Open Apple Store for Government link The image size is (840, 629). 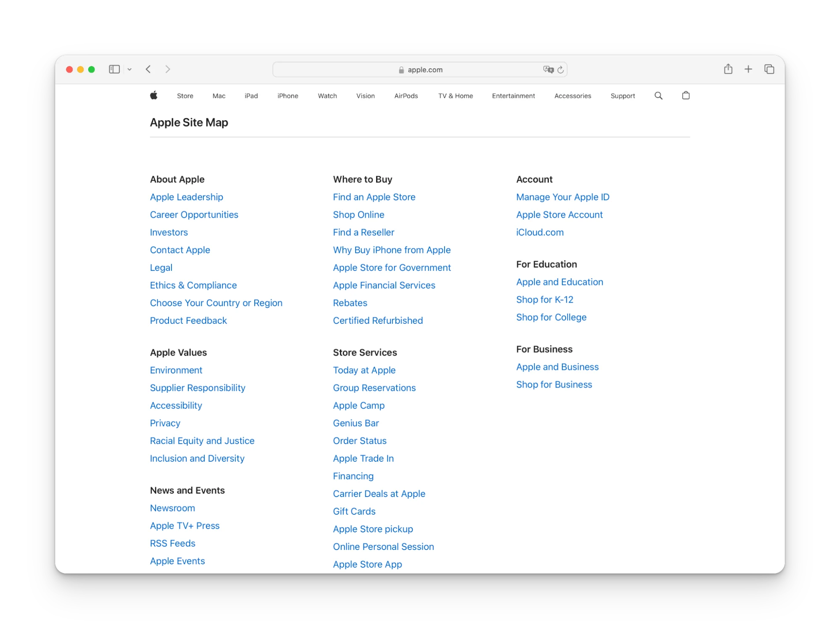pos(392,267)
